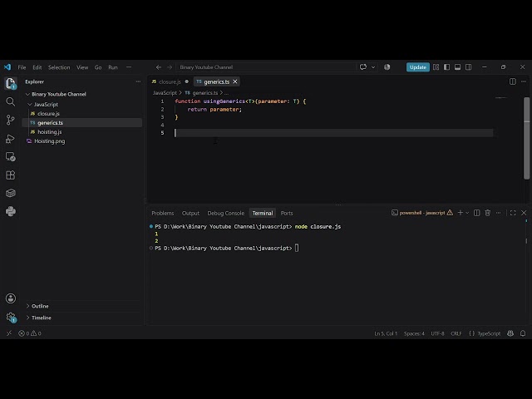Split the terminal pane
This screenshot has height=399, width=532.
click(476, 213)
